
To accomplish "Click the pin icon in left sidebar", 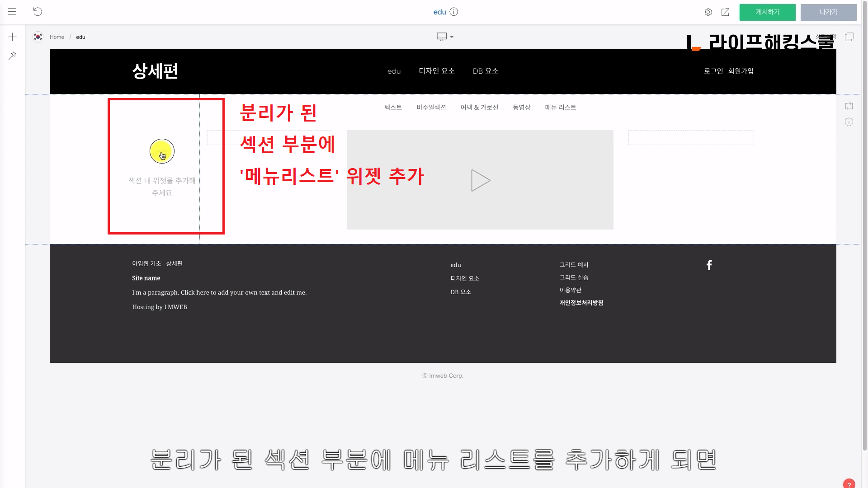I will [13, 56].
